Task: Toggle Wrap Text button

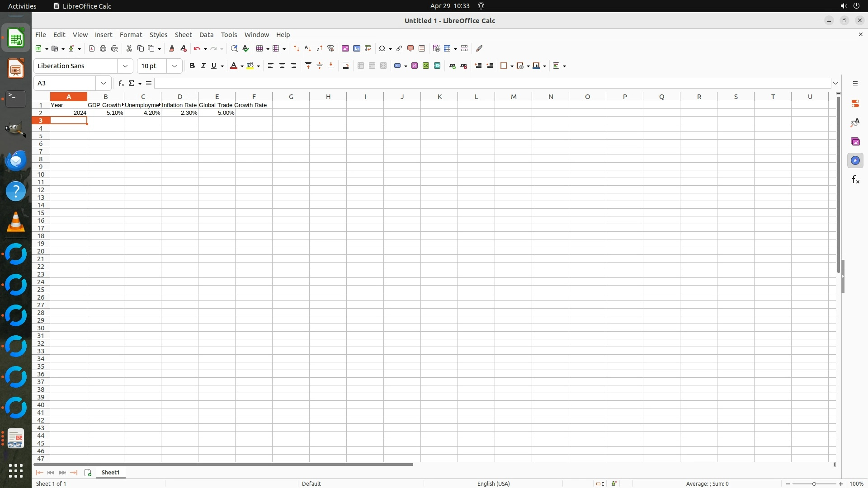Action: (346, 66)
